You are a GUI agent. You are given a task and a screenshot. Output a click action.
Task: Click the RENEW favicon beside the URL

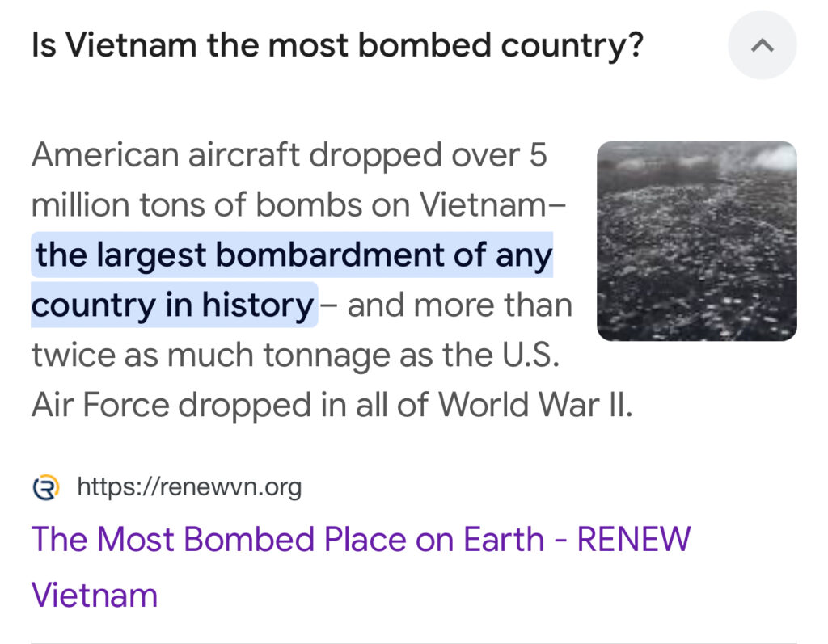pyautogui.click(x=47, y=487)
